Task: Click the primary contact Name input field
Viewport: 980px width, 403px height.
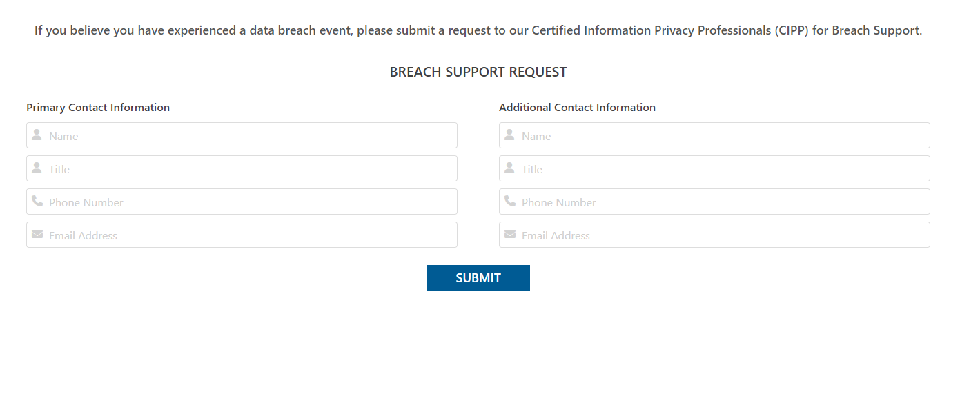Action: 242,135
